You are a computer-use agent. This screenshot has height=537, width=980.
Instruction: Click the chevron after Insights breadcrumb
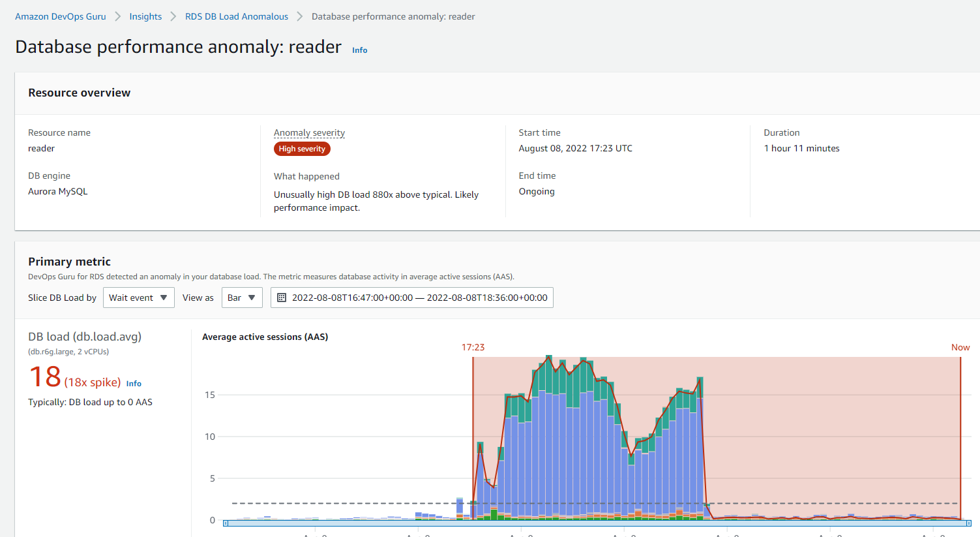pos(173,16)
